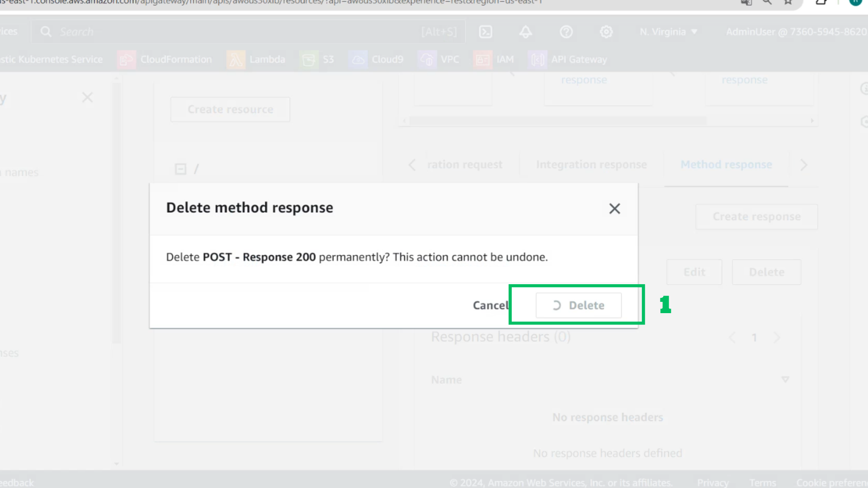
Task: Switch to the Integration response tab
Action: [591, 164]
